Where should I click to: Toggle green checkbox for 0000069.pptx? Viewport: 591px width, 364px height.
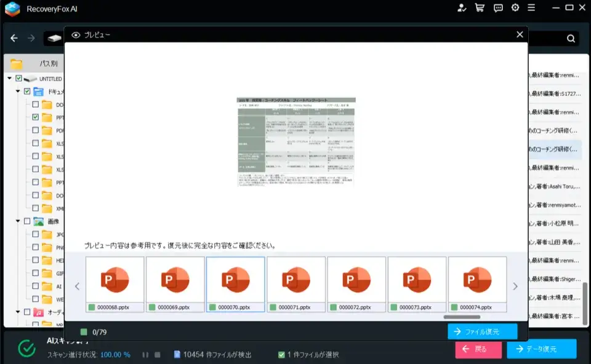pos(152,307)
